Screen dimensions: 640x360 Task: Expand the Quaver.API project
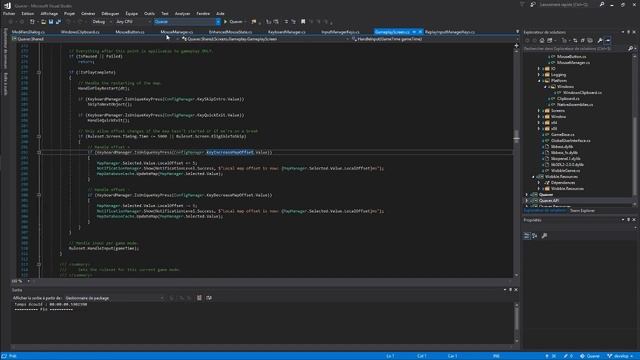pos(527,200)
